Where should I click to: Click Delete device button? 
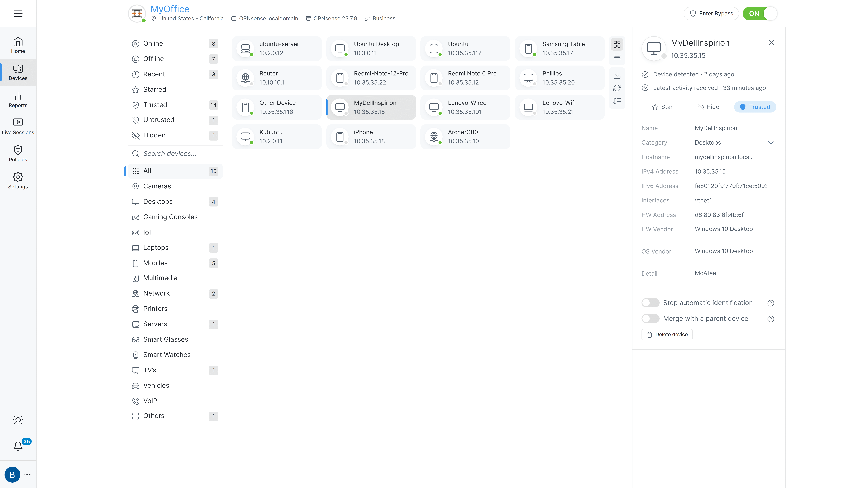(x=667, y=334)
